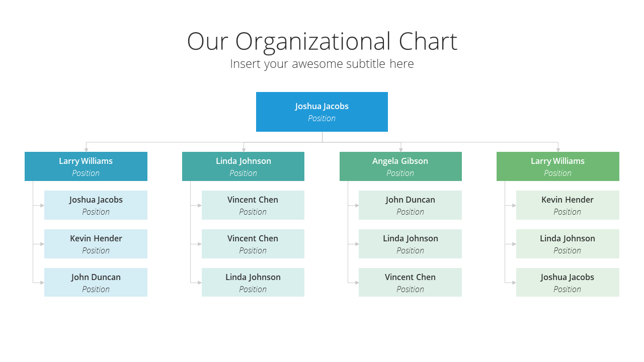Select Kevin Hender under green Larry Williams

568,205
